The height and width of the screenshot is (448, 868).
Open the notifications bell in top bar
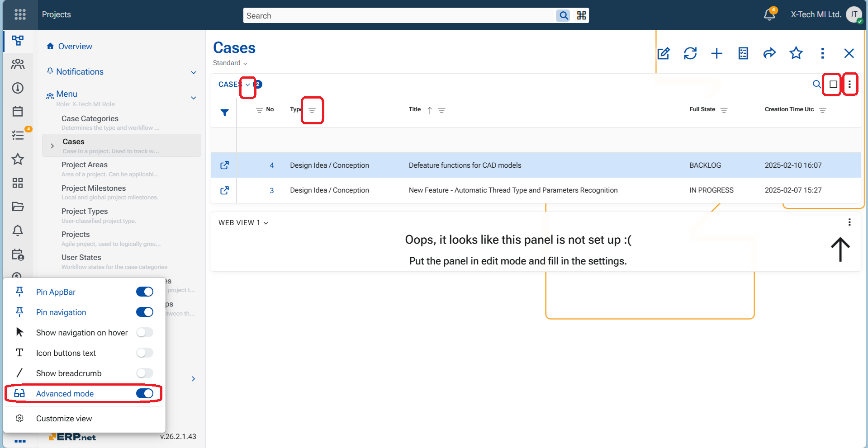(769, 14)
